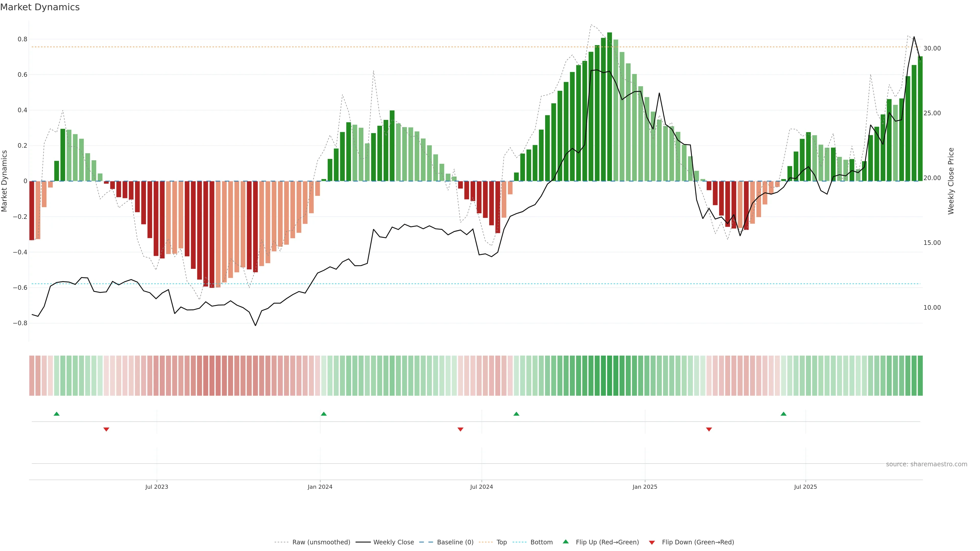Image resolution: width=980 pixels, height=551 pixels.
Task: Hide the Bottom threshold legend entry
Action: (x=541, y=542)
